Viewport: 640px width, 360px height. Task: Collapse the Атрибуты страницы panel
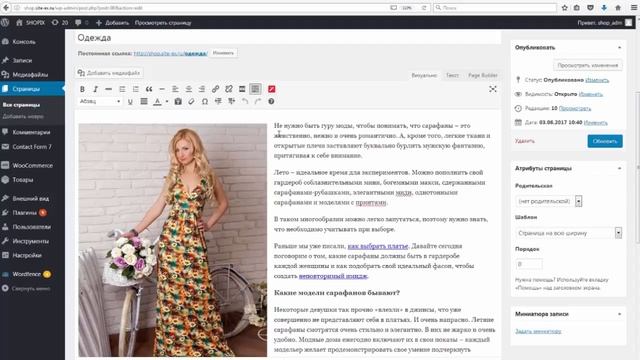pyautogui.click(x=619, y=169)
